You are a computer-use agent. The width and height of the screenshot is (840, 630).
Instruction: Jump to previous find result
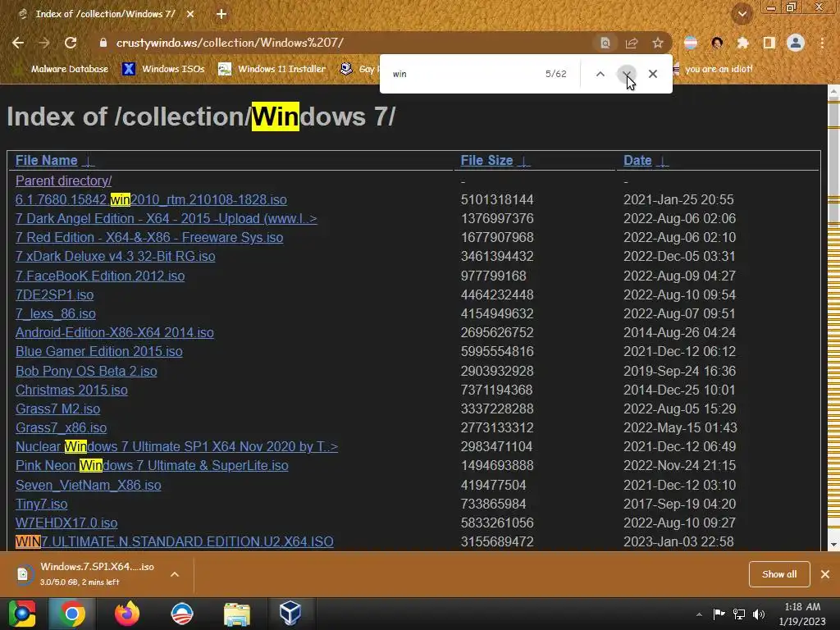(x=600, y=74)
